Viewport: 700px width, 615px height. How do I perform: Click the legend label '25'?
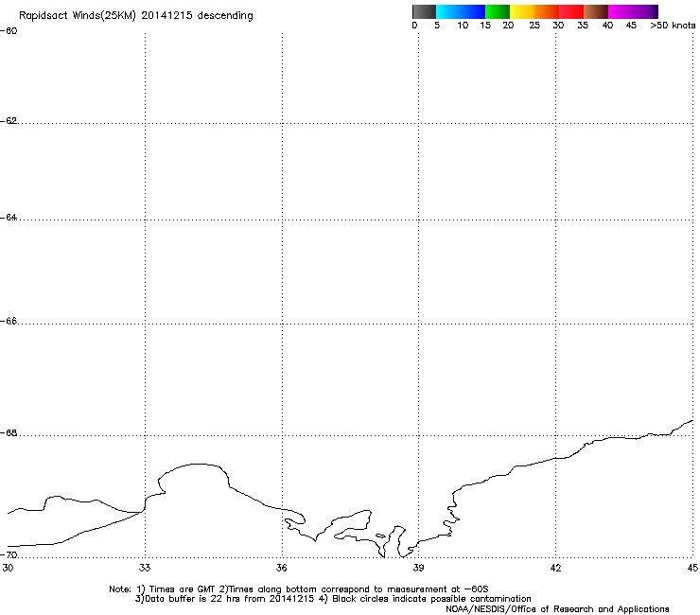pos(534,26)
